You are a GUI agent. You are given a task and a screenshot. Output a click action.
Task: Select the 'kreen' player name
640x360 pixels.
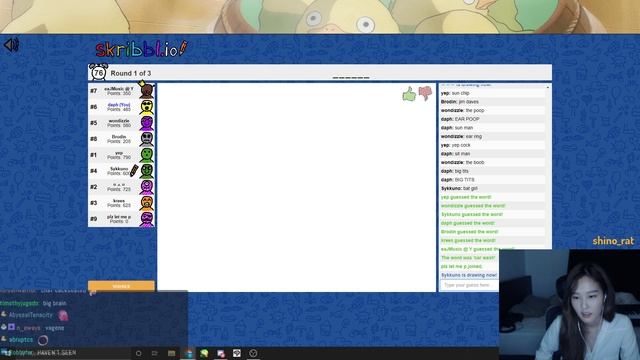[119, 201]
